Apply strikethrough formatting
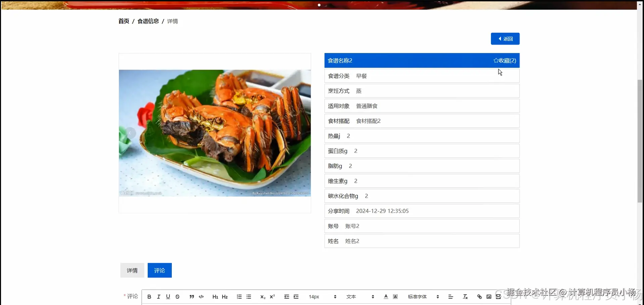The image size is (644, 305). [x=178, y=297]
